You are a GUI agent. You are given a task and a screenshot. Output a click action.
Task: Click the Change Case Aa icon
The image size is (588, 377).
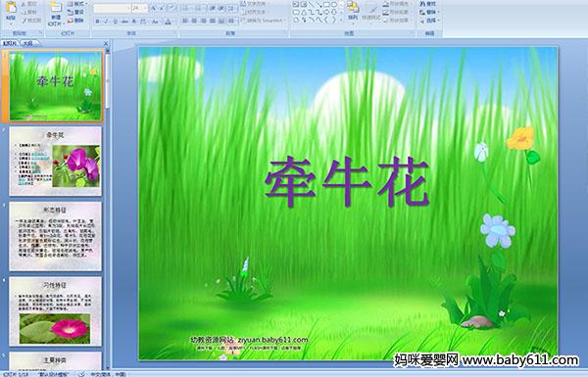pyautogui.click(x=155, y=22)
